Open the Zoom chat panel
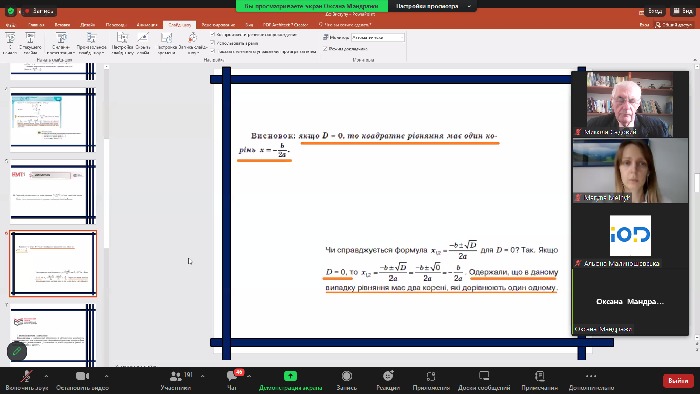This screenshot has width=700, height=394. tap(232, 380)
